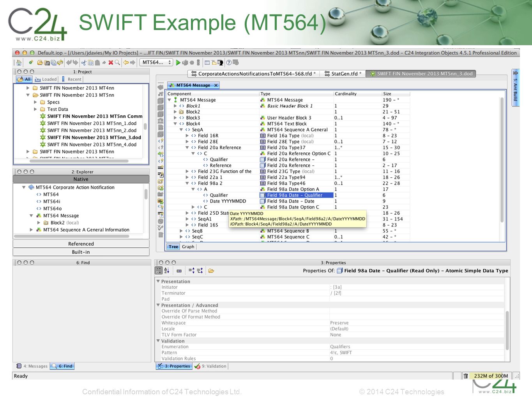The image size is (532, 399).
Task: Click the Cut scissors icon
Action: click(x=84, y=62)
